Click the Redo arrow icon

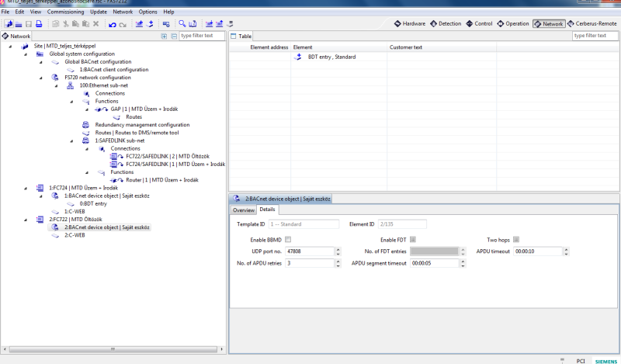tap(123, 24)
